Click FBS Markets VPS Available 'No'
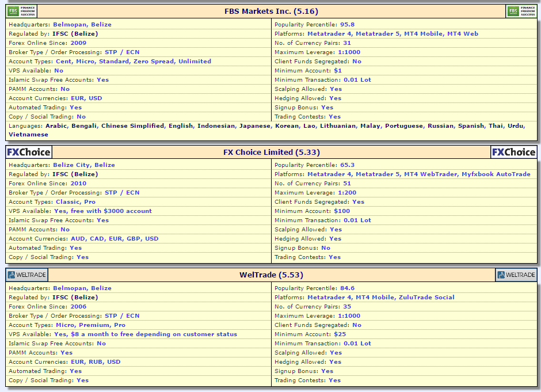The height and width of the screenshot is (392, 541). click(x=59, y=71)
